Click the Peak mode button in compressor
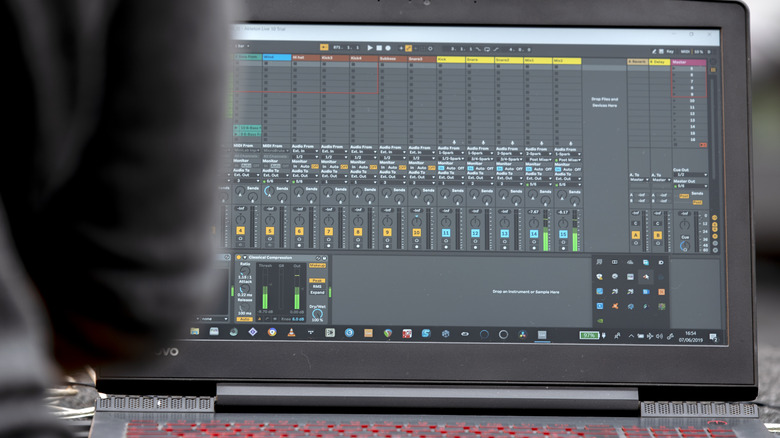Screen dimensions: 780x438 coord(317,281)
